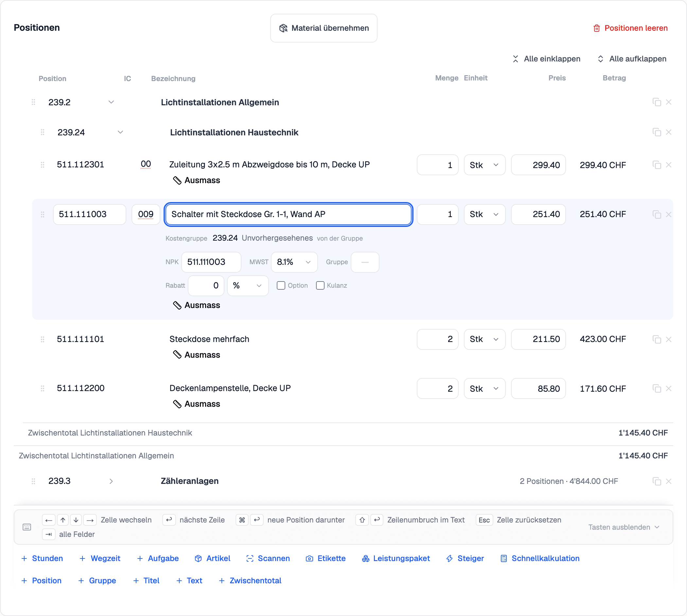Open Ausmass under Deckenlampenstelle
This screenshot has height=616, width=687.
point(197,404)
